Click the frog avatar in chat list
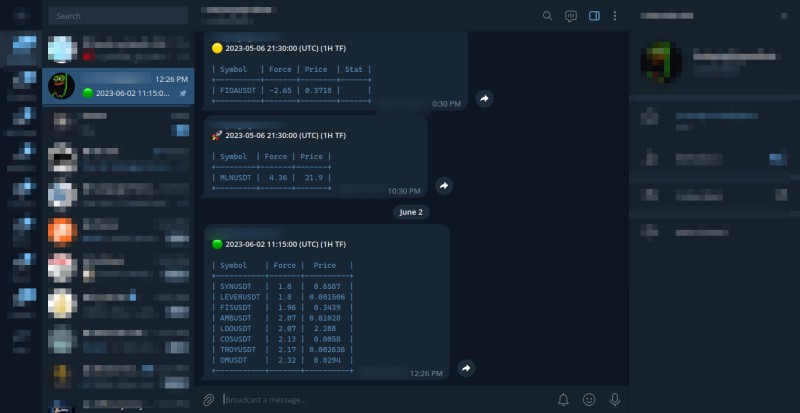Screen dimensions: 800x413 62,86
